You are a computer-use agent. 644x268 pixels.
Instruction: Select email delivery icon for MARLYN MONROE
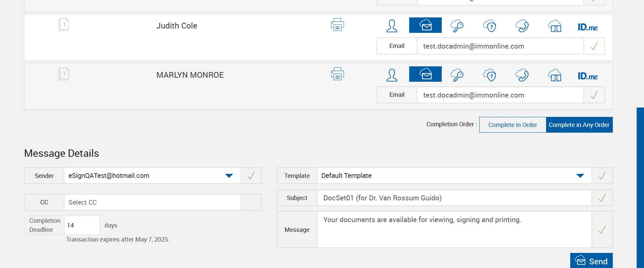pyautogui.click(x=425, y=74)
